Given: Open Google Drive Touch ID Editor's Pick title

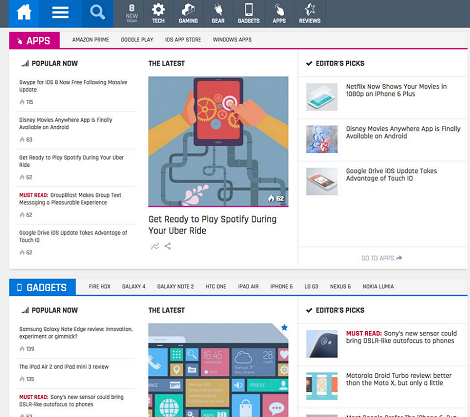Looking at the screenshot, I should (x=391, y=175).
